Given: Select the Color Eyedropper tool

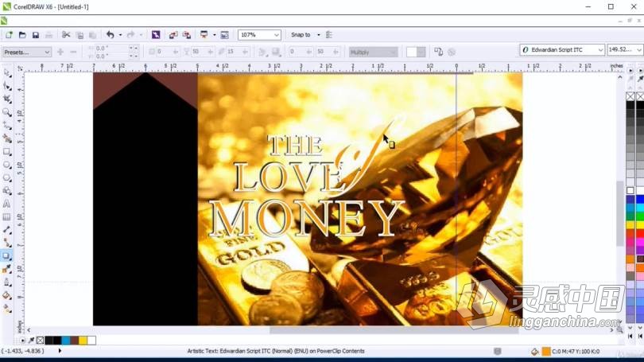Looking at the screenshot, I should tap(7, 269).
